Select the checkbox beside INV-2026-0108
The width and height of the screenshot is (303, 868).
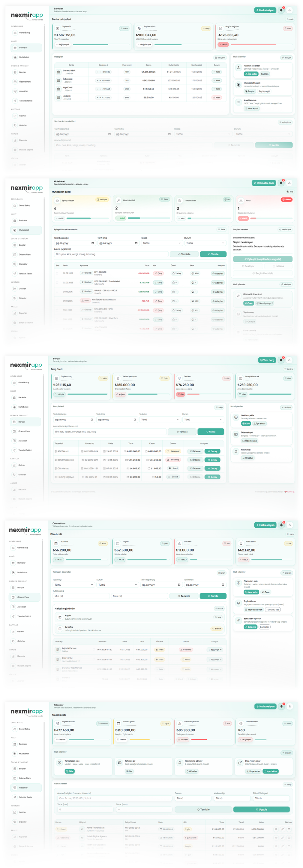click(x=94, y=669)
